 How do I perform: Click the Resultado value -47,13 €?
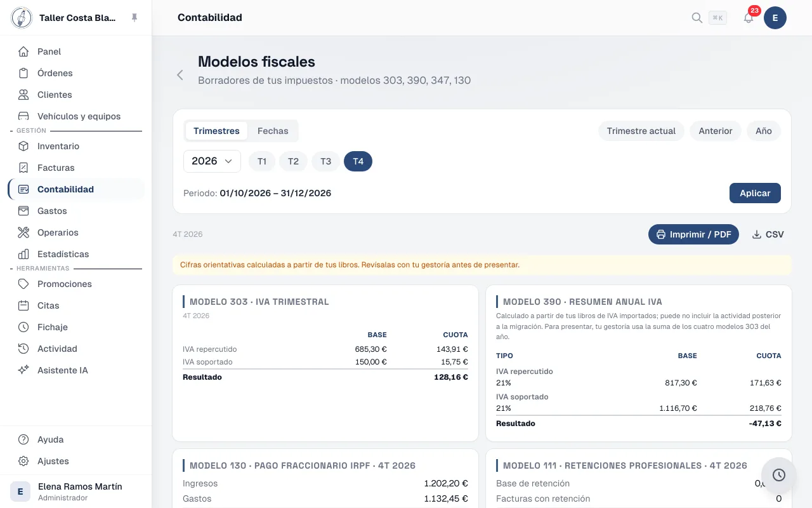tap(765, 424)
